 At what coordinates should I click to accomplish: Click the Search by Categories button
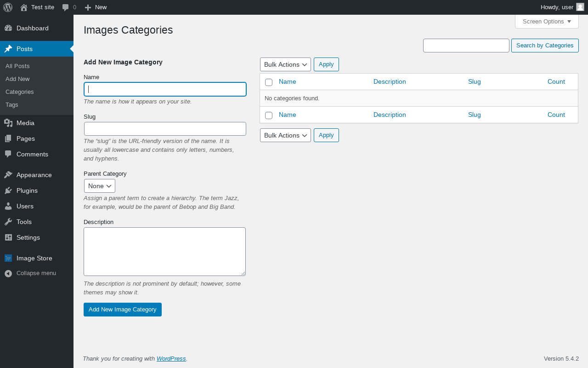pyautogui.click(x=545, y=46)
